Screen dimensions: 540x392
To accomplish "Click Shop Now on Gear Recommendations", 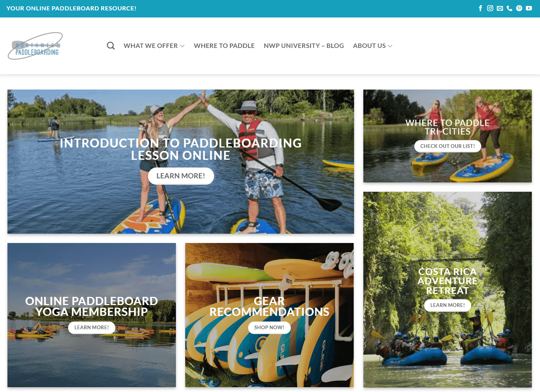I will pyautogui.click(x=269, y=327).
